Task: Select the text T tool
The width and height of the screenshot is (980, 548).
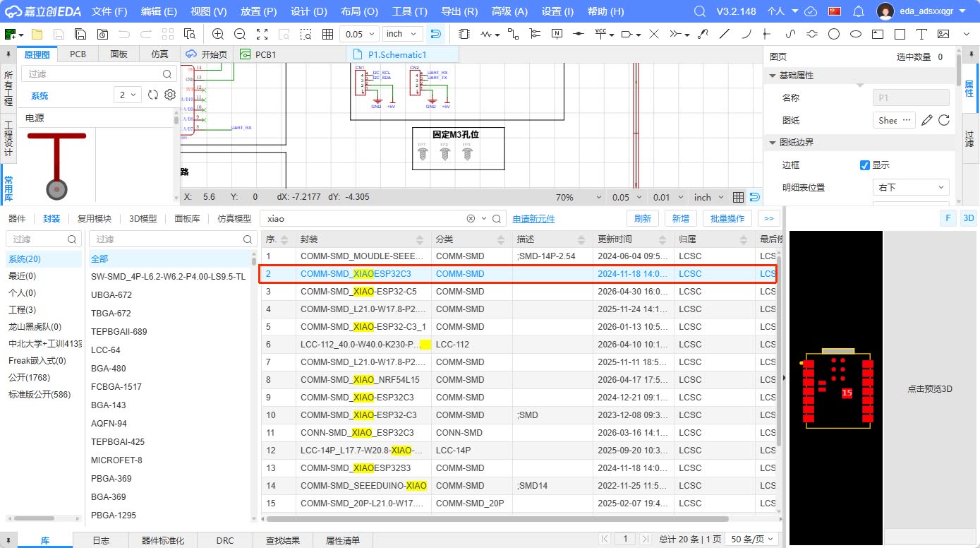Action: 921,34
